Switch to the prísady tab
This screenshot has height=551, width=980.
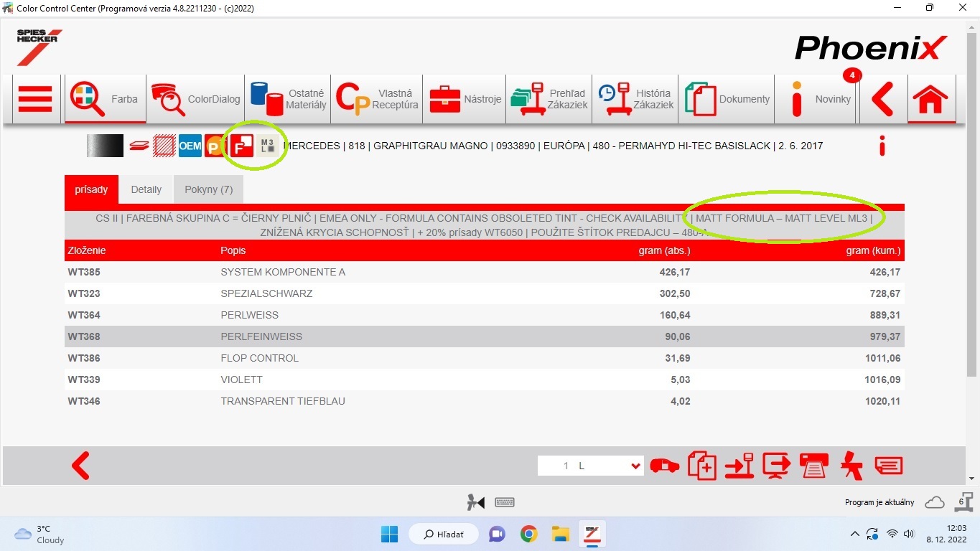[91, 189]
